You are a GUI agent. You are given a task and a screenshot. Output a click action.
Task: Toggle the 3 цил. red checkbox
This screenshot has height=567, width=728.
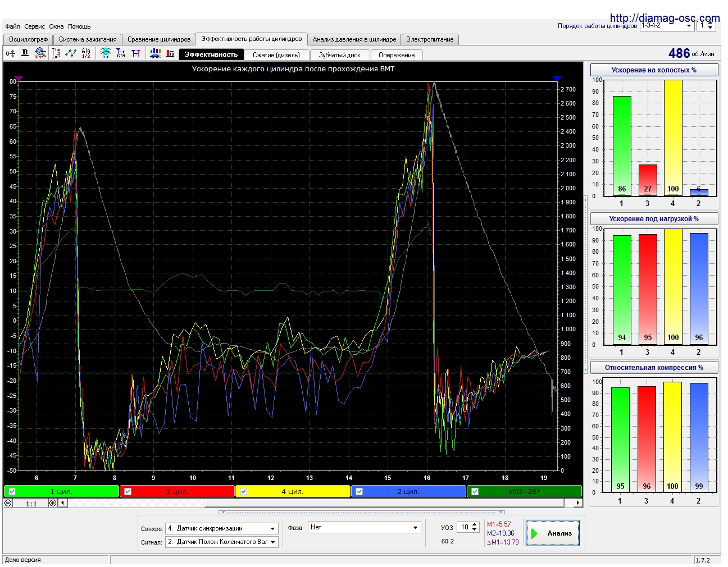[x=128, y=491]
